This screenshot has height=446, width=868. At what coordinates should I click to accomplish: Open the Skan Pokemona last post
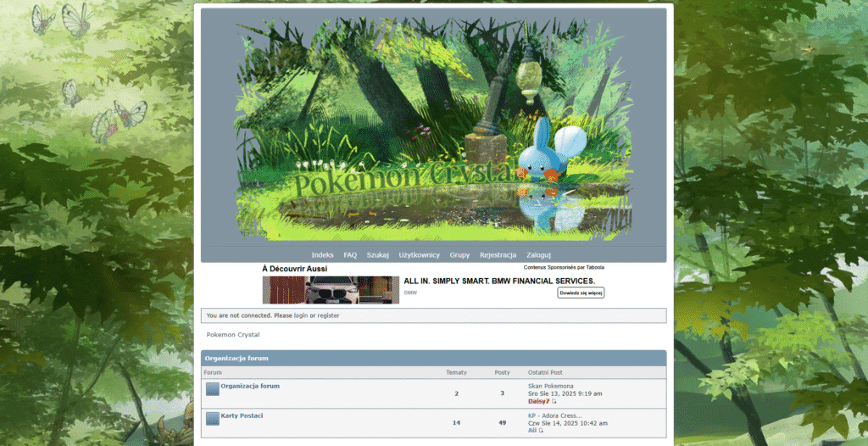551,386
